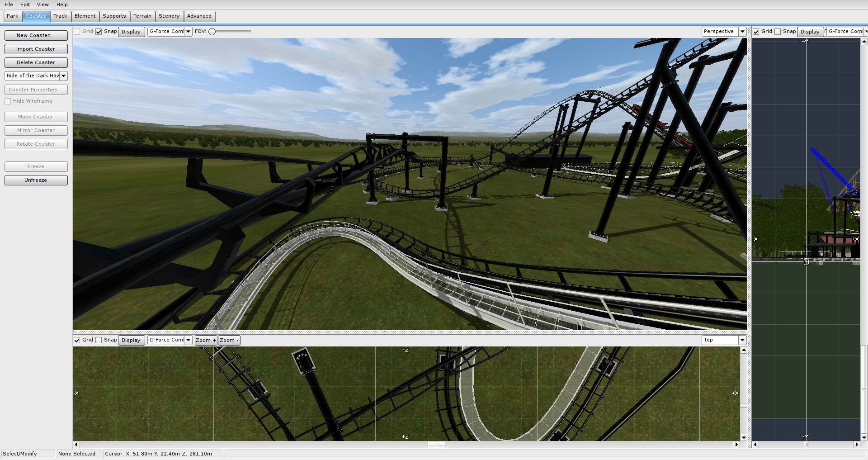Click top view vertical scrollbar thumb
Screen dimensions: 868x460
[x=744, y=405]
